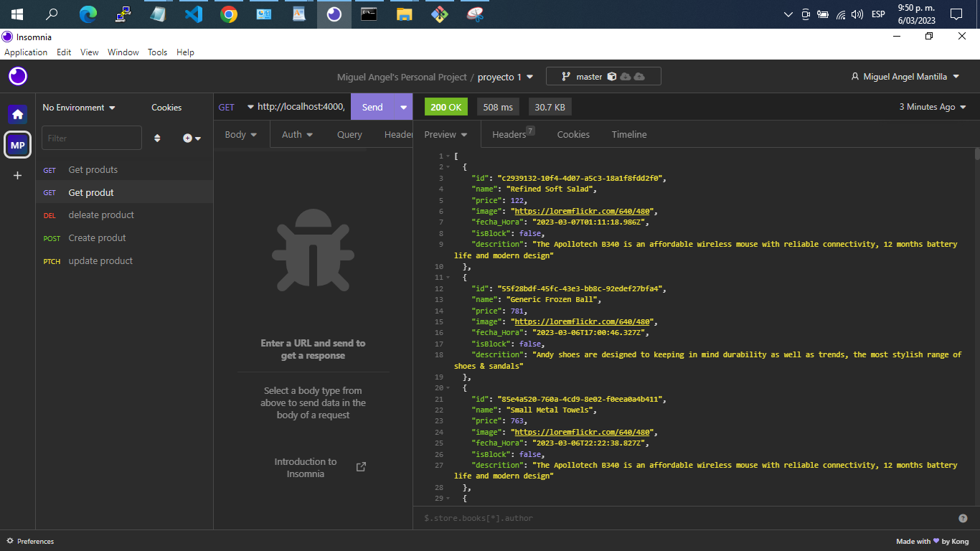Open the Insomnia home dashboard icon
Screen dimensions: 980x551
coord(17,113)
